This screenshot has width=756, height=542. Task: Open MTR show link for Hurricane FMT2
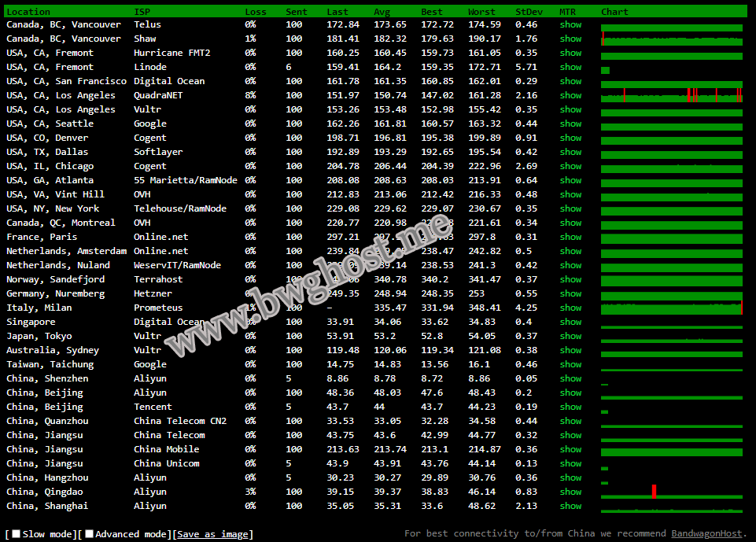[x=570, y=53]
